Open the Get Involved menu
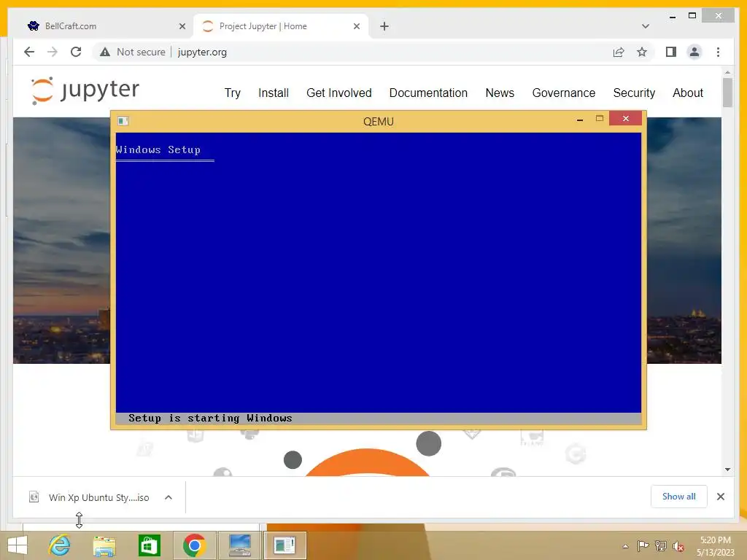This screenshot has height=560, width=747. (338, 93)
